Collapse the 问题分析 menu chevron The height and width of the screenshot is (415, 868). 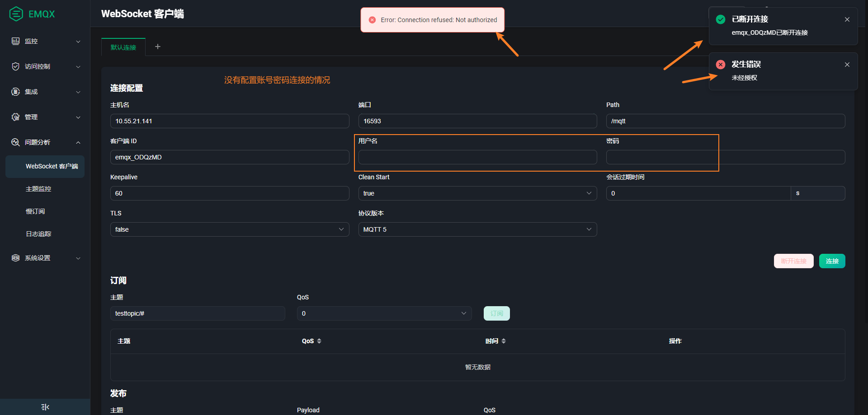coord(78,143)
